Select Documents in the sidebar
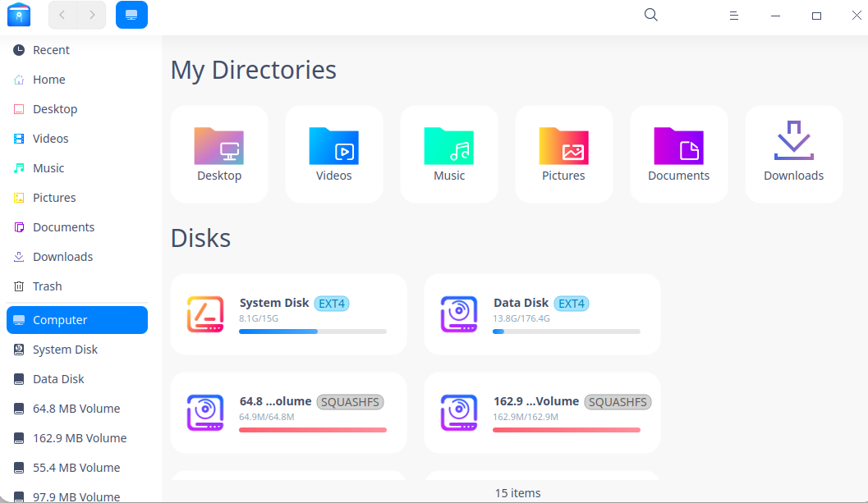This screenshot has height=503, width=868. pos(77,227)
